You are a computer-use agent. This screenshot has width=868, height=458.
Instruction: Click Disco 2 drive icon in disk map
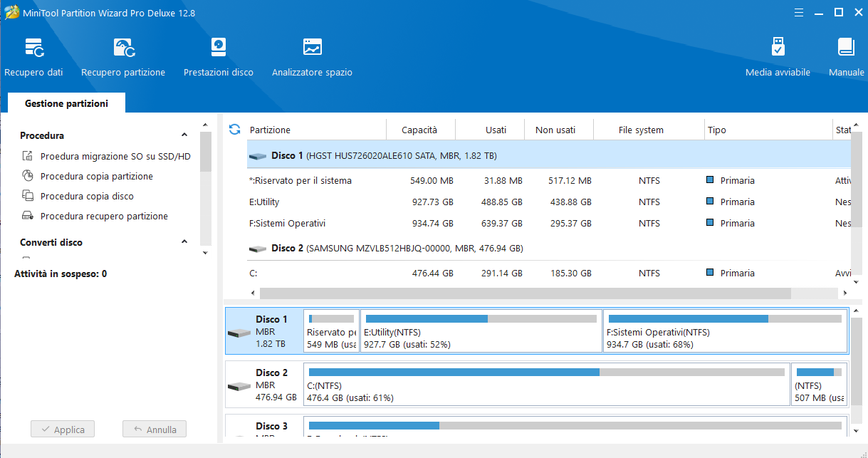pos(239,386)
